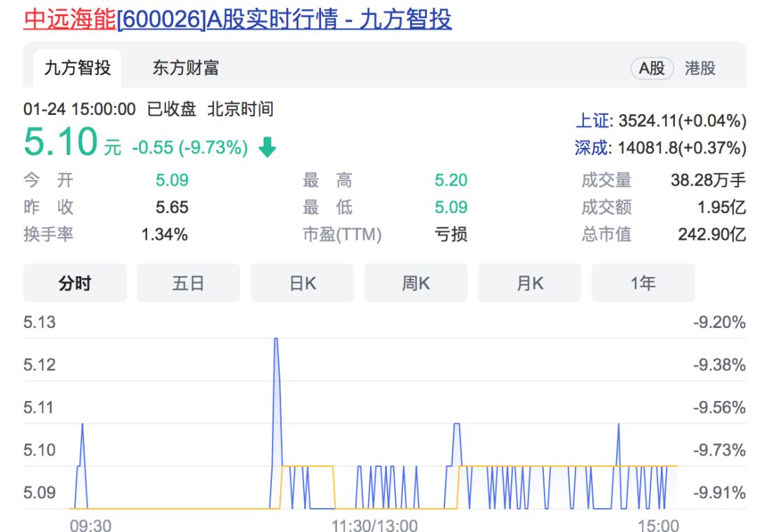
Task: Select the A股 market toggle
Action: click(x=652, y=68)
